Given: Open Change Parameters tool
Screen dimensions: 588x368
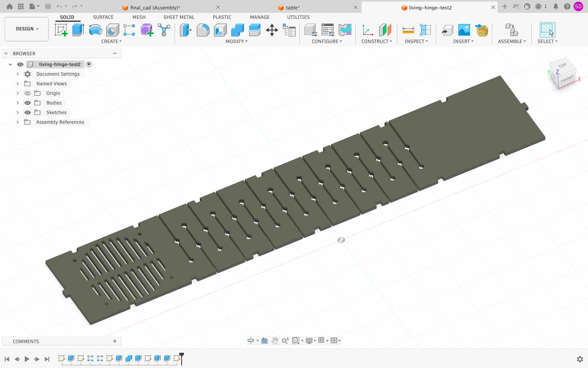Looking at the screenshot, I should (x=289, y=30).
